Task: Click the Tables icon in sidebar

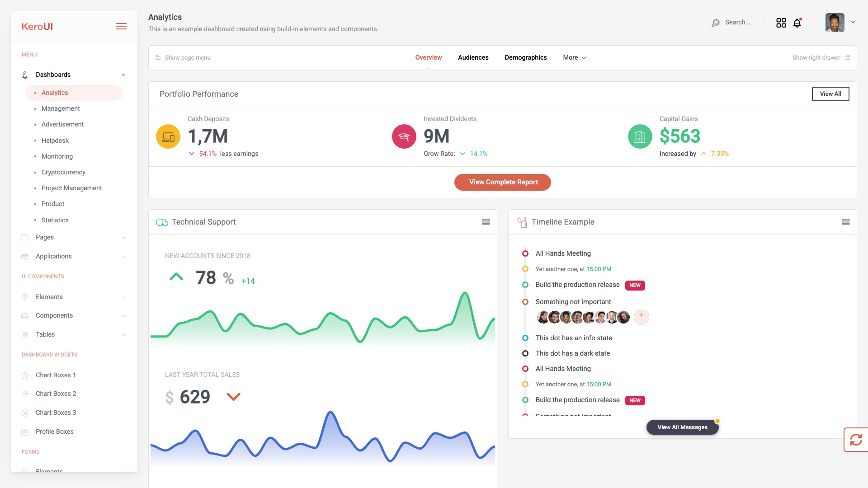Action: (24, 334)
